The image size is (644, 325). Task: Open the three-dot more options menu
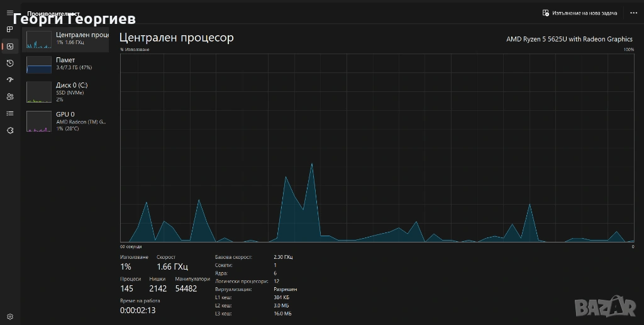point(633,13)
